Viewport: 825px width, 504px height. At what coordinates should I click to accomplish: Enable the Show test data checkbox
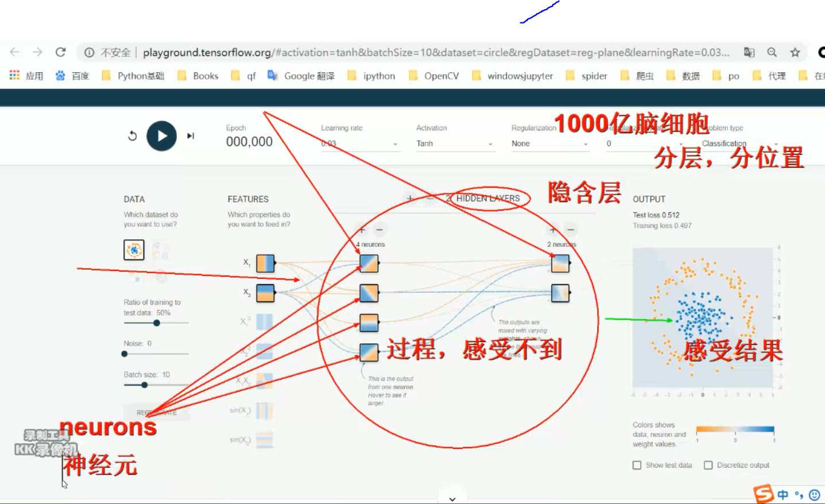pyautogui.click(x=636, y=465)
